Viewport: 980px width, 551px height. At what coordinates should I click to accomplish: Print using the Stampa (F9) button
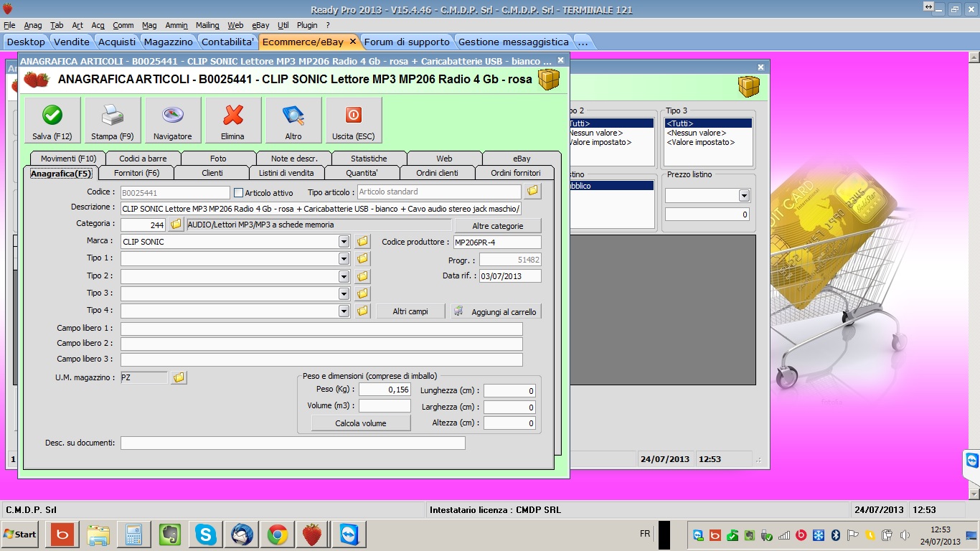(x=113, y=121)
